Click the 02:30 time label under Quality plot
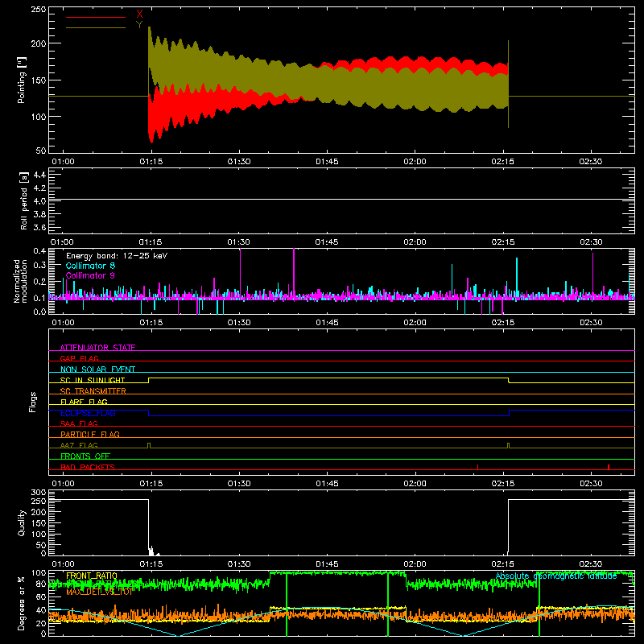Viewport: 644px width, 644px height. click(591, 564)
